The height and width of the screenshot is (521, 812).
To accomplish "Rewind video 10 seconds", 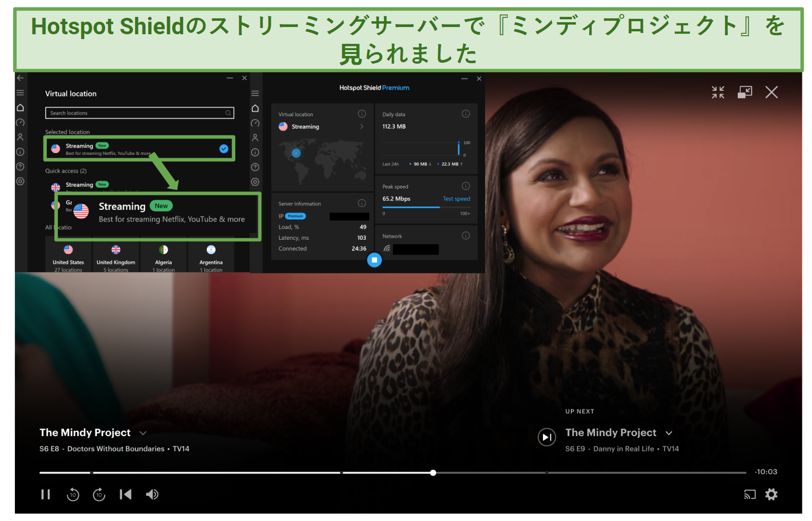I will [73, 494].
